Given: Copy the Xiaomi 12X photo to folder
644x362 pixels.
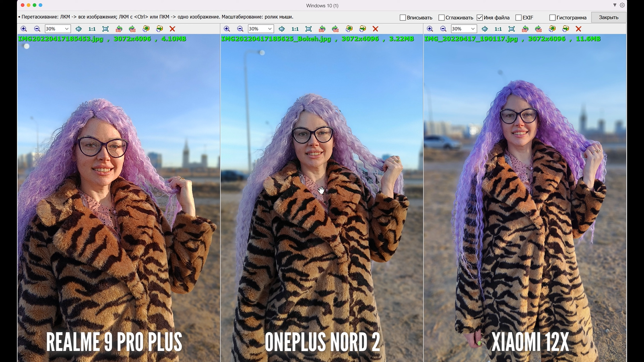Looking at the screenshot, I should 552,29.
